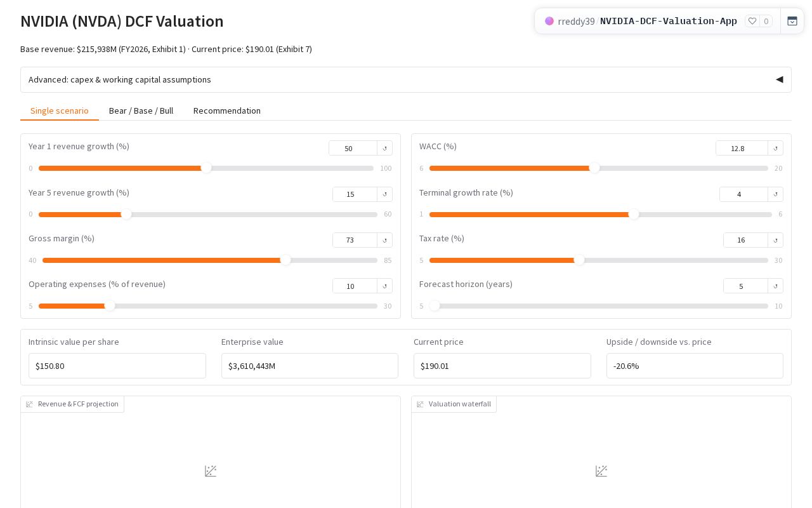Image resolution: width=812 pixels, height=508 pixels.
Task: Click the Revenue & FCF projection plot icon
Action: [30, 404]
